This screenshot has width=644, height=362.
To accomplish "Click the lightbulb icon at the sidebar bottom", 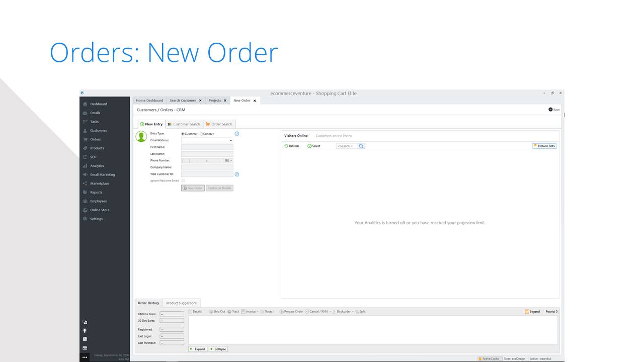I will pos(85,330).
